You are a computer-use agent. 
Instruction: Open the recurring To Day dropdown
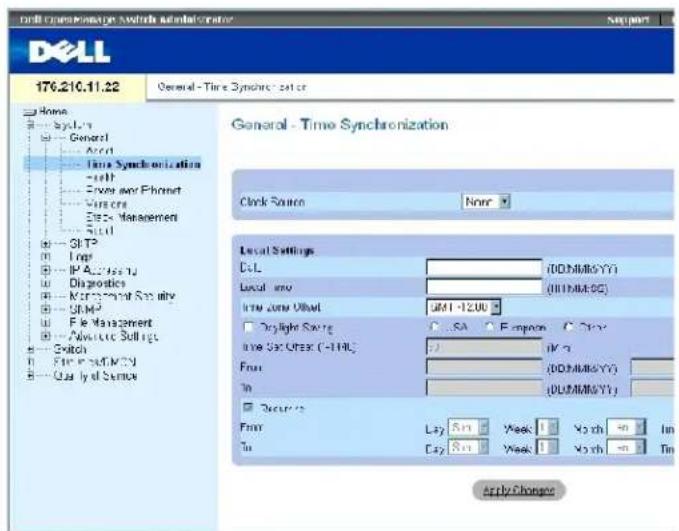(468, 447)
